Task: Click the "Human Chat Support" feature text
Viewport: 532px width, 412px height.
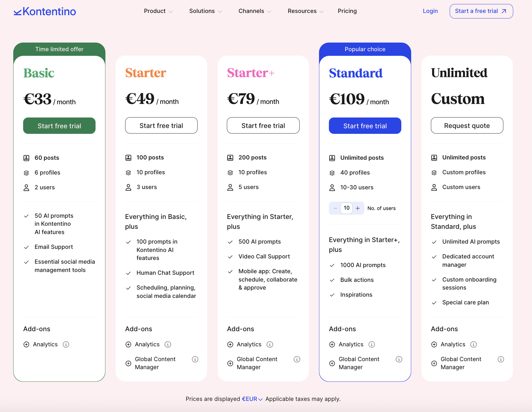Action: tap(166, 273)
